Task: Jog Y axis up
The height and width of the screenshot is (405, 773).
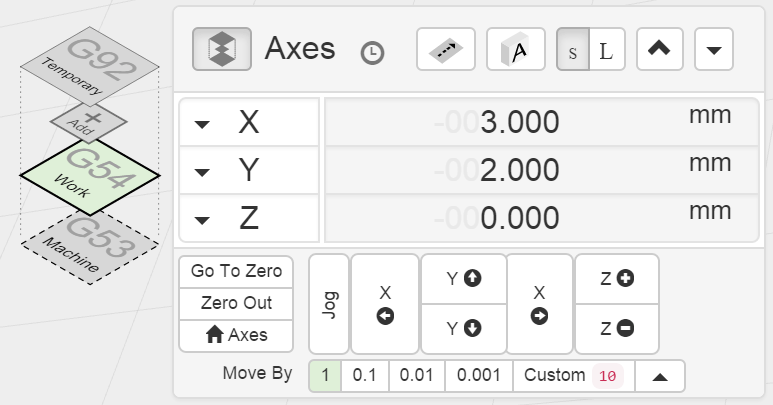Action: (x=463, y=279)
